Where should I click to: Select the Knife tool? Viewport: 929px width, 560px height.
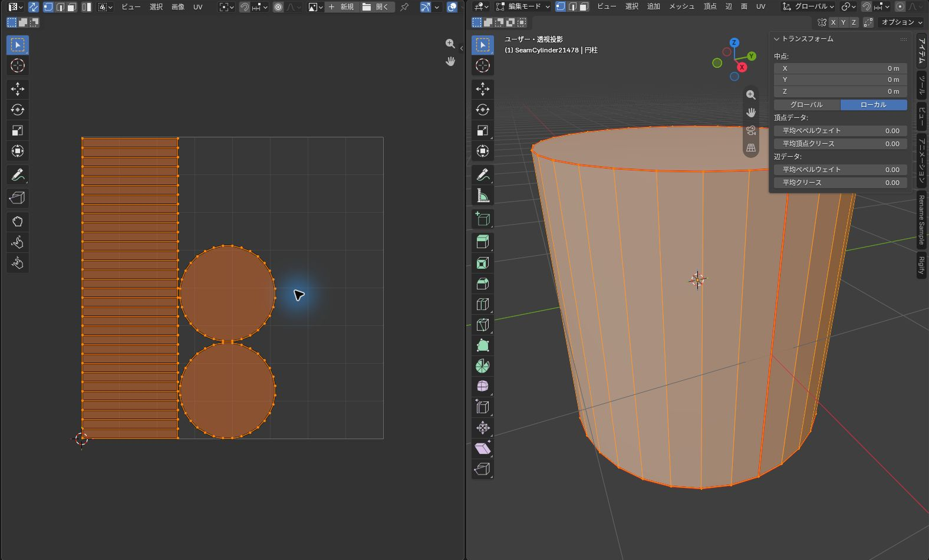pos(483,325)
